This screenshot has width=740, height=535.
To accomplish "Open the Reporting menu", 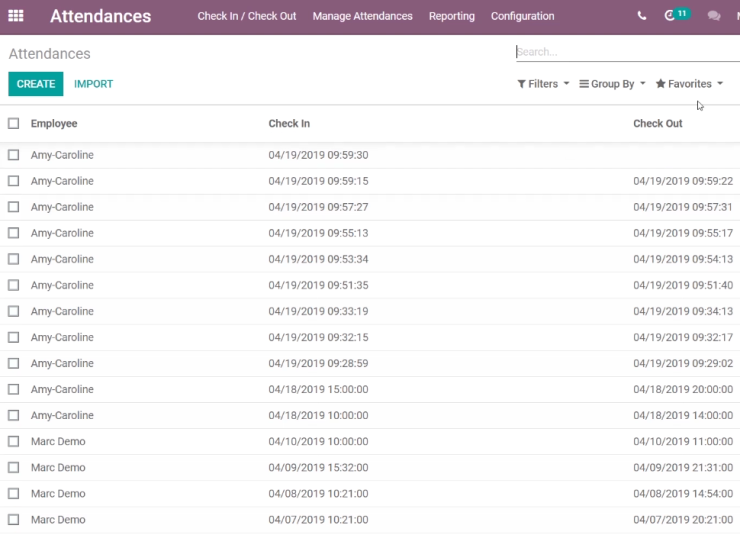I will [452, 16].
